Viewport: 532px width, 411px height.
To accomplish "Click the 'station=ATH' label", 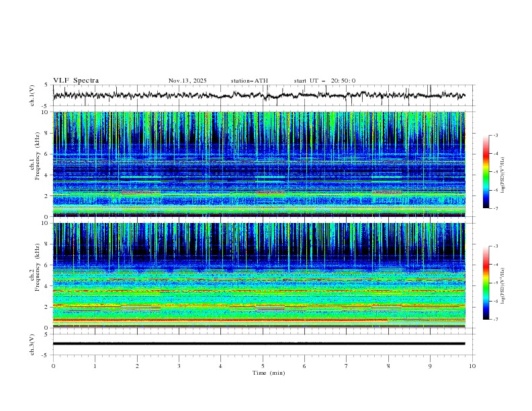I will 249,81.
